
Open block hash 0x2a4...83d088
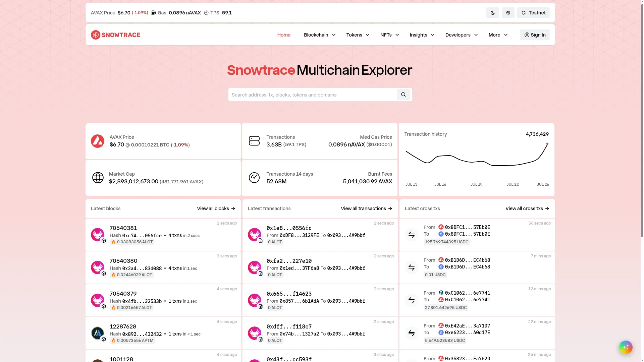[142, 268]
